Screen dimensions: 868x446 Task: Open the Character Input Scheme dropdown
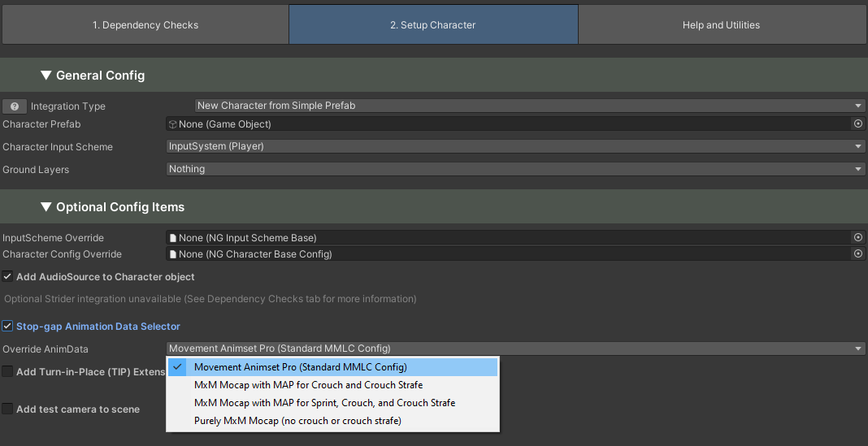516,146
